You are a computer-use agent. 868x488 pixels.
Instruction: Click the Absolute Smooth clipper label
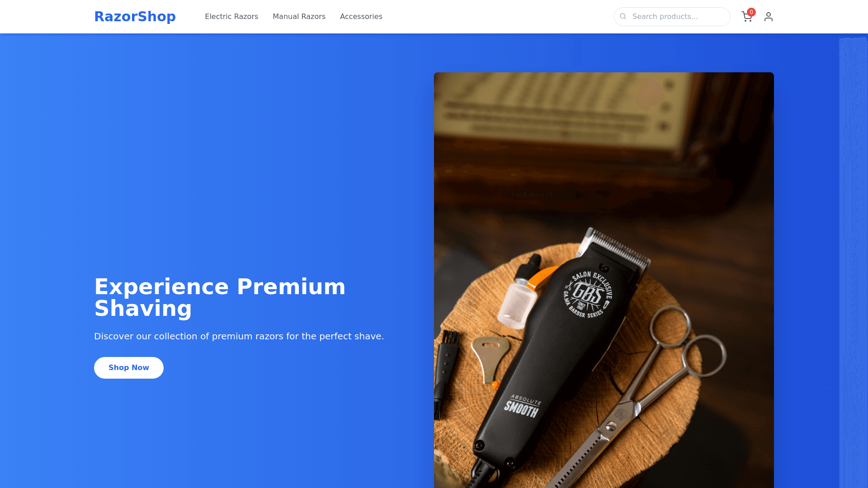pyautogui.click(x=523, y=406)
